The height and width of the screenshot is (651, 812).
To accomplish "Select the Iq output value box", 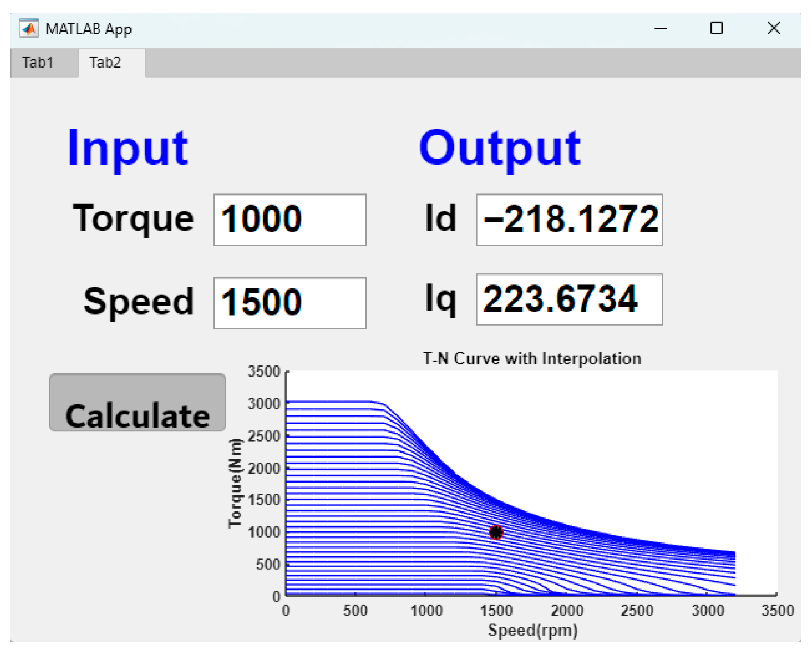I will [x=569, y=299].
